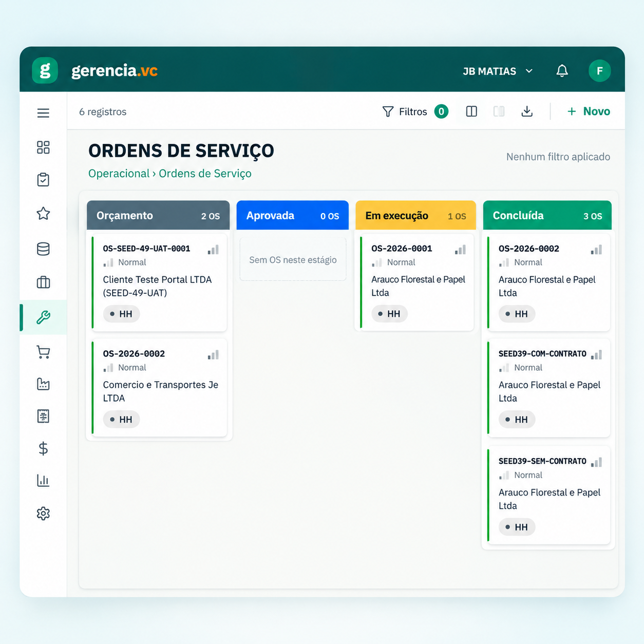Screen dimensions: 644x644
Task: Click the download export icon
Action: point(527,111)
